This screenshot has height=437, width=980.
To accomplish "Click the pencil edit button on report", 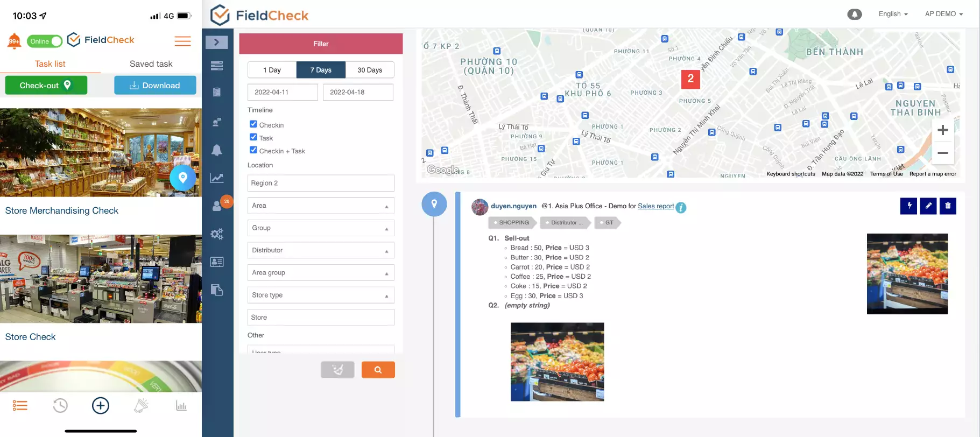I will [x=928, y=206].
